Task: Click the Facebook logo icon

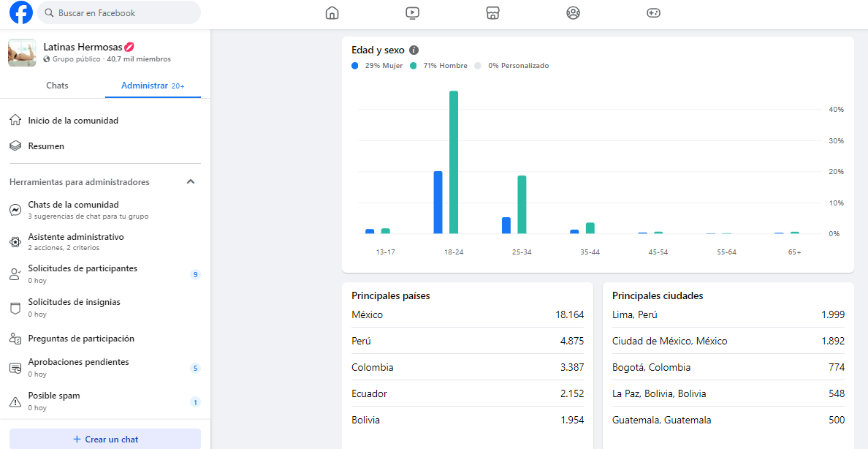Action: [x=21, y=12]
